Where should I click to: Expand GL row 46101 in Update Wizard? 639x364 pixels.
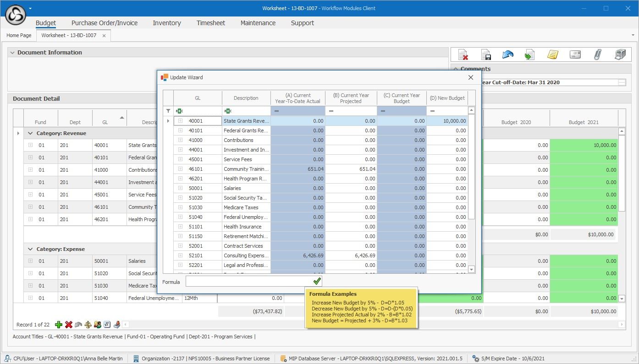coord(181,169)
